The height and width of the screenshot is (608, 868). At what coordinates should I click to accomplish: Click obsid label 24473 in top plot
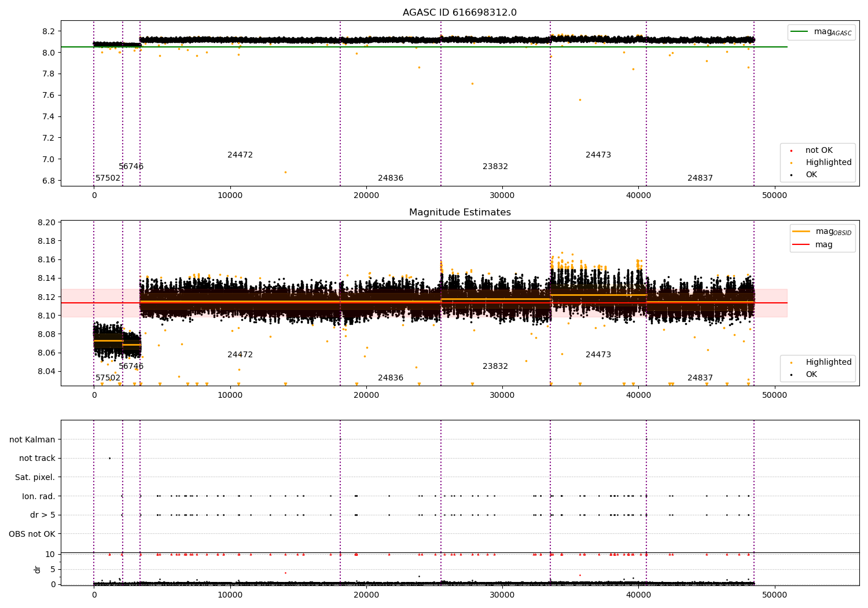pyautogui.click(x=598, y=155)
